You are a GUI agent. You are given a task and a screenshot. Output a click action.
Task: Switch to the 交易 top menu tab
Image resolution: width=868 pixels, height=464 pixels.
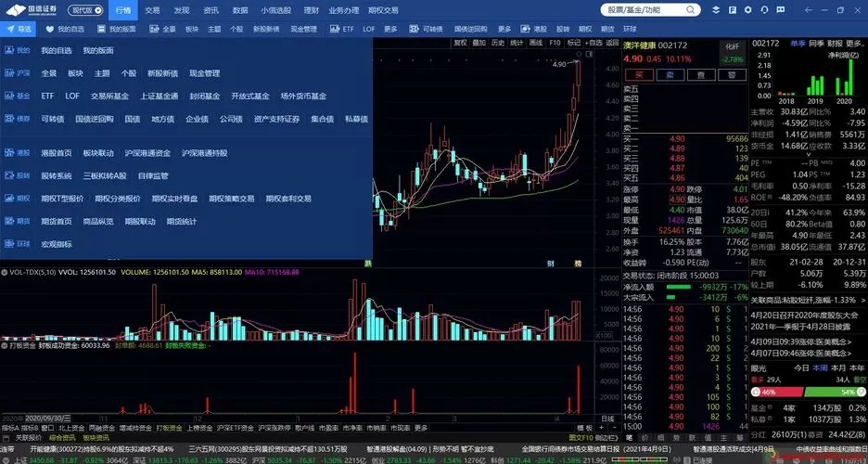point(152,10)
